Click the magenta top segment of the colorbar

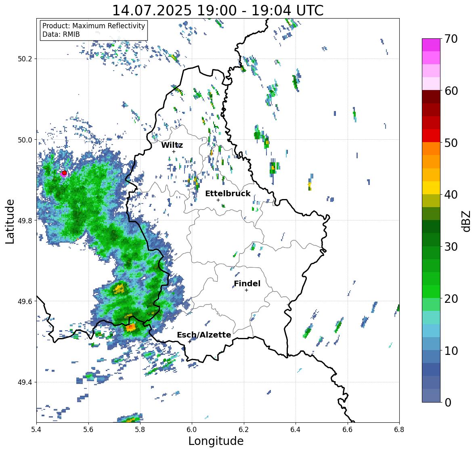431,45
